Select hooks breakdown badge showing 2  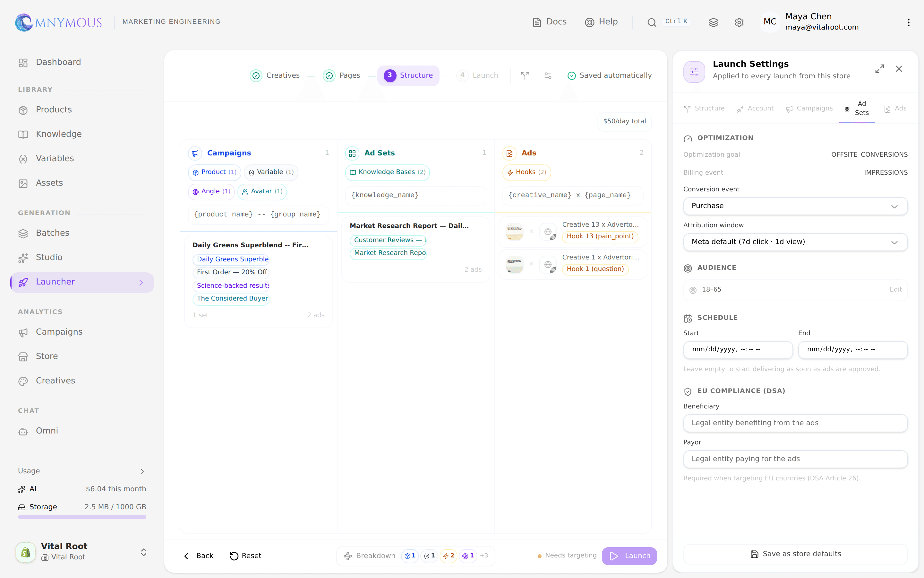pyautogui.click(x=449, y=556)
